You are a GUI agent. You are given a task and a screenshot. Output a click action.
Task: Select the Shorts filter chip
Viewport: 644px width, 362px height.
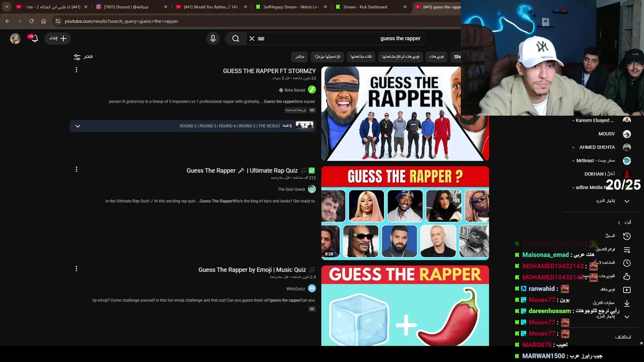tap(457, 57)
